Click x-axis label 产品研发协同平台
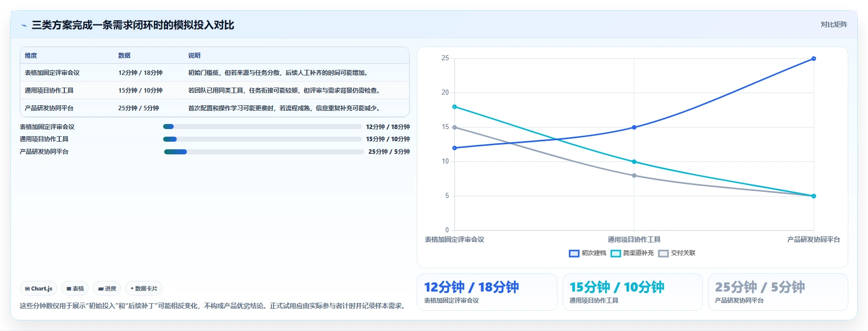The height and width of the screenshot is (331, 868). (x=814, y=240)
